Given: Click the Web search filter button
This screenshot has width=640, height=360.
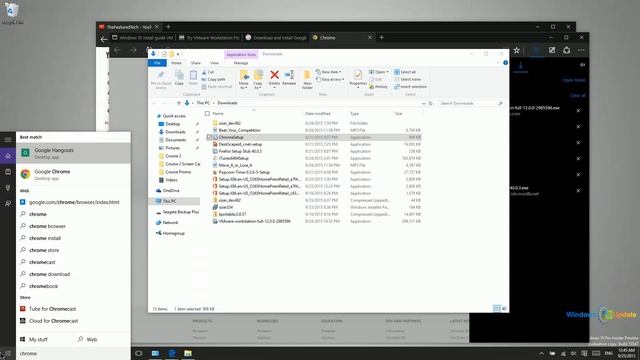Looking at the screenshot, I should pyautogui.click(x=87, y=339).
